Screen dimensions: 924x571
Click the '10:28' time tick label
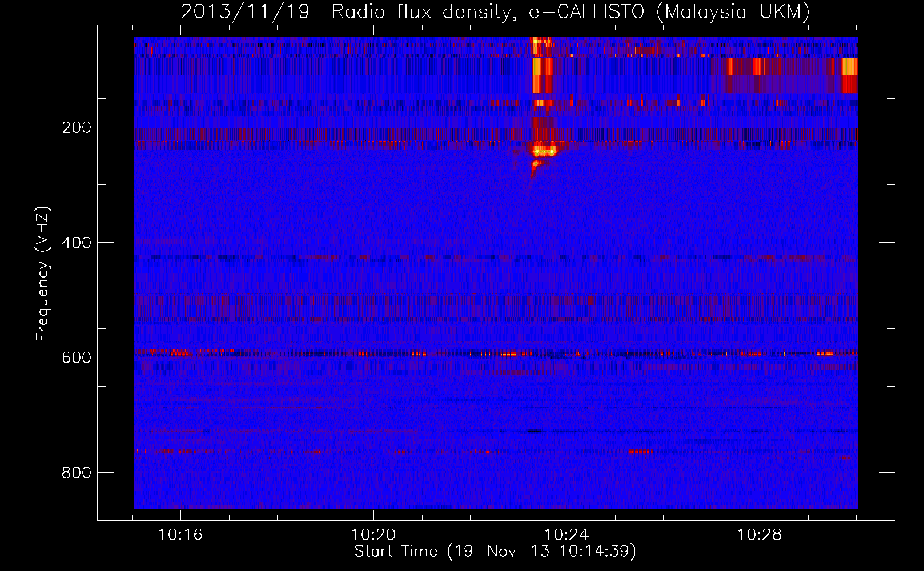(760, 535)
